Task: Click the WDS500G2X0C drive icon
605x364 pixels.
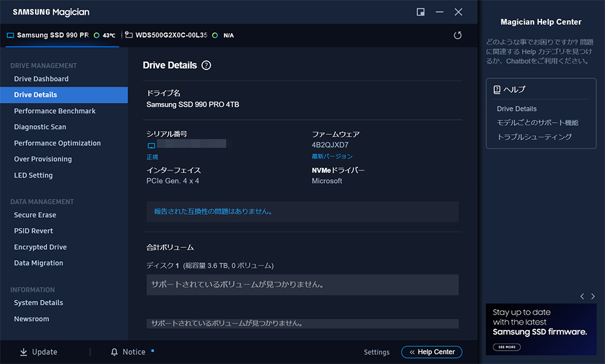Action: [129, 35]
